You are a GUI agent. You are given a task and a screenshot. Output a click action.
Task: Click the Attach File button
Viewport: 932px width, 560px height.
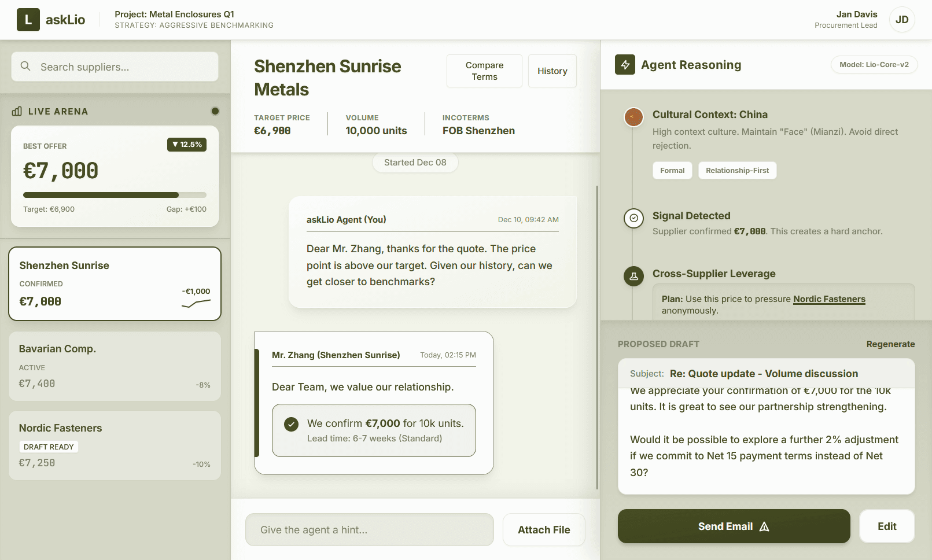544,530
